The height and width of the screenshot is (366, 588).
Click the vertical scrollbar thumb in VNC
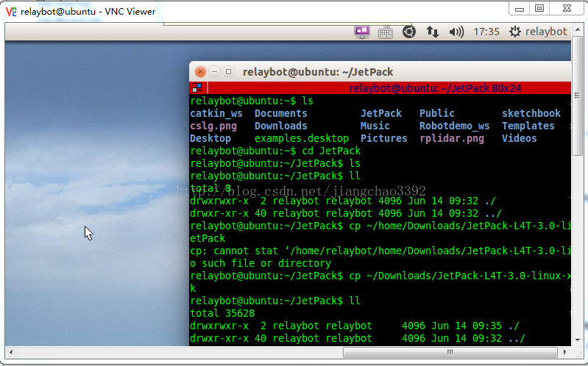(x=578, y=94)
